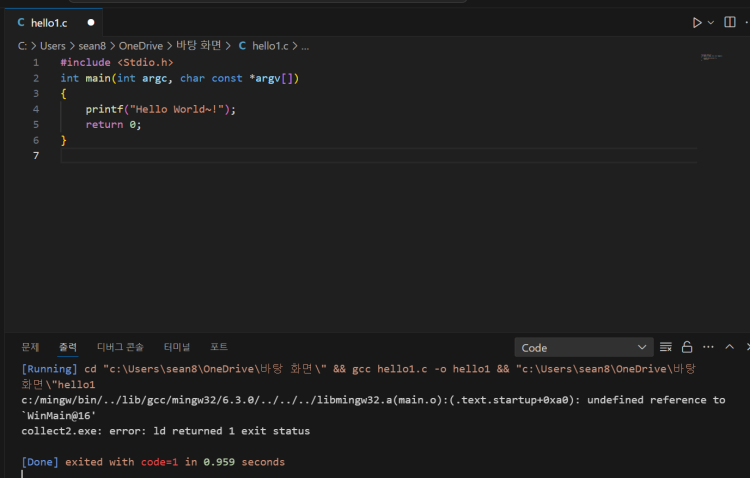This screenshot has height=478, width=750.
Task: Click the editor minimap preview
Action: click(711, 57)
